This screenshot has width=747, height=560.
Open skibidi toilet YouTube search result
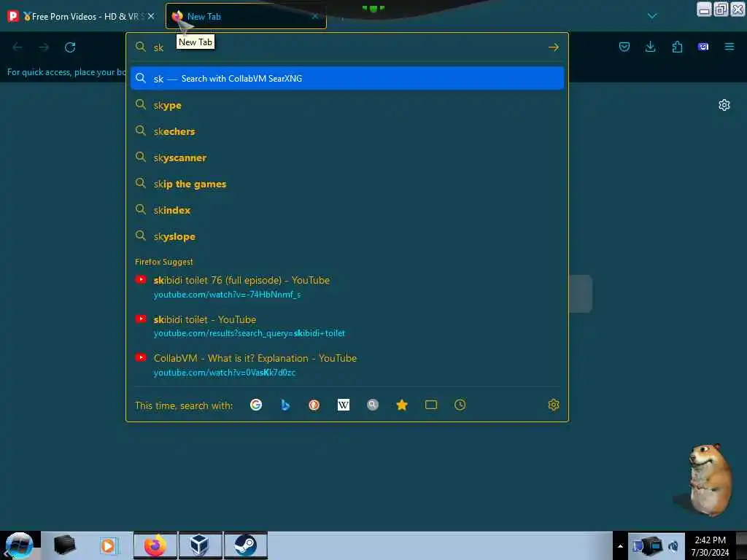click(x=347, y=326)
